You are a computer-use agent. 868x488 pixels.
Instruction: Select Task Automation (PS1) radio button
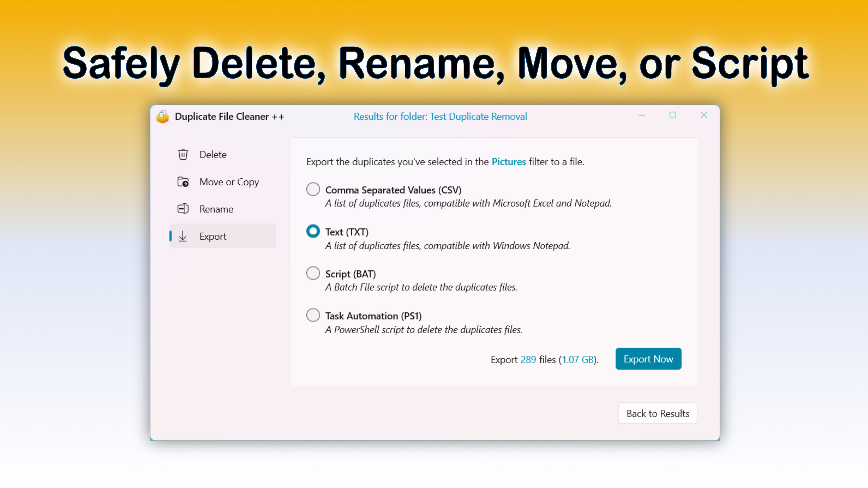(313, 315)
